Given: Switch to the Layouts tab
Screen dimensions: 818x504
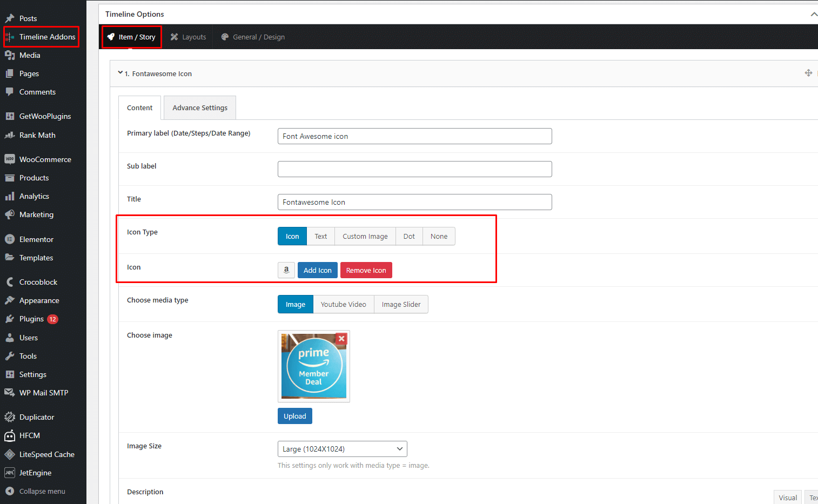Looking at the screenshot, I should coord(188,37).
